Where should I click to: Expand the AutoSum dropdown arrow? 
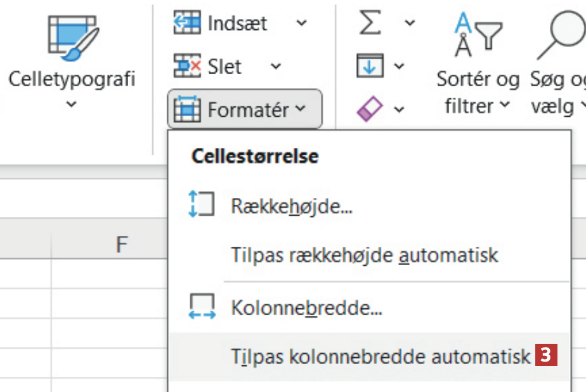410,23
